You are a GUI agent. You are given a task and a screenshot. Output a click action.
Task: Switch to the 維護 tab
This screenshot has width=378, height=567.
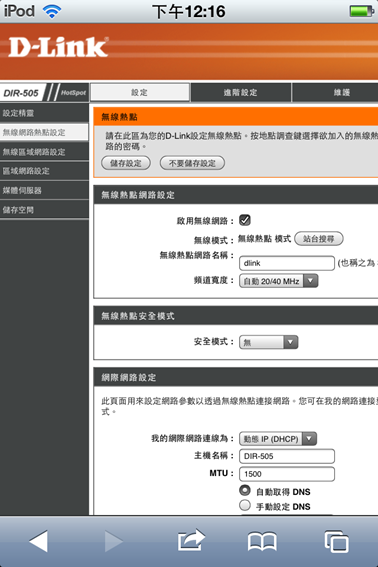click(335, 92)
